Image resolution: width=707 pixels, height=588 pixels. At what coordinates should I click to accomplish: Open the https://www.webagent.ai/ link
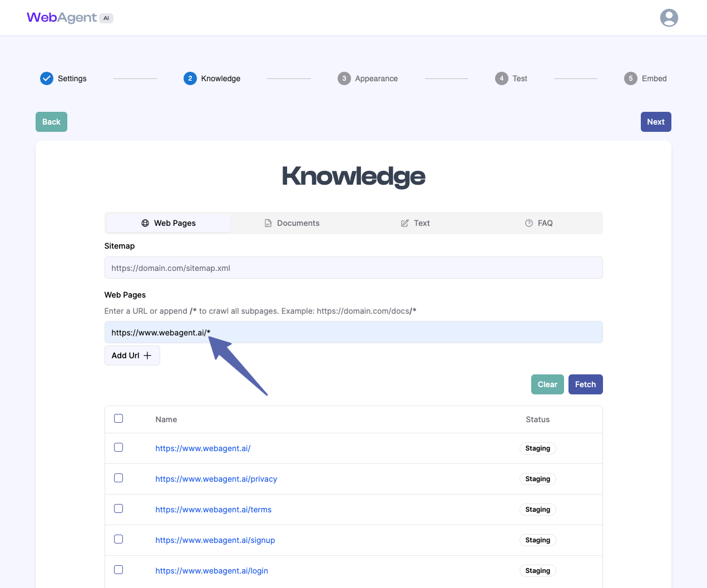point(203,448)
